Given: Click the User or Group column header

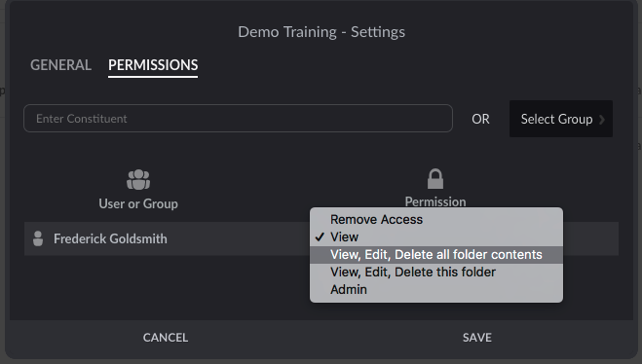Looking at the screenshot, I should [x=138, y=203].
